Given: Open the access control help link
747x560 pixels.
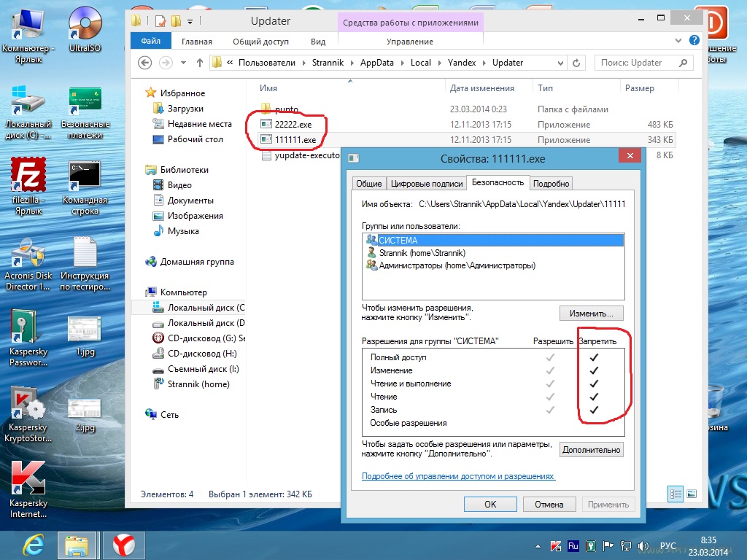Looking at the screenshot, I should [458, 476].
